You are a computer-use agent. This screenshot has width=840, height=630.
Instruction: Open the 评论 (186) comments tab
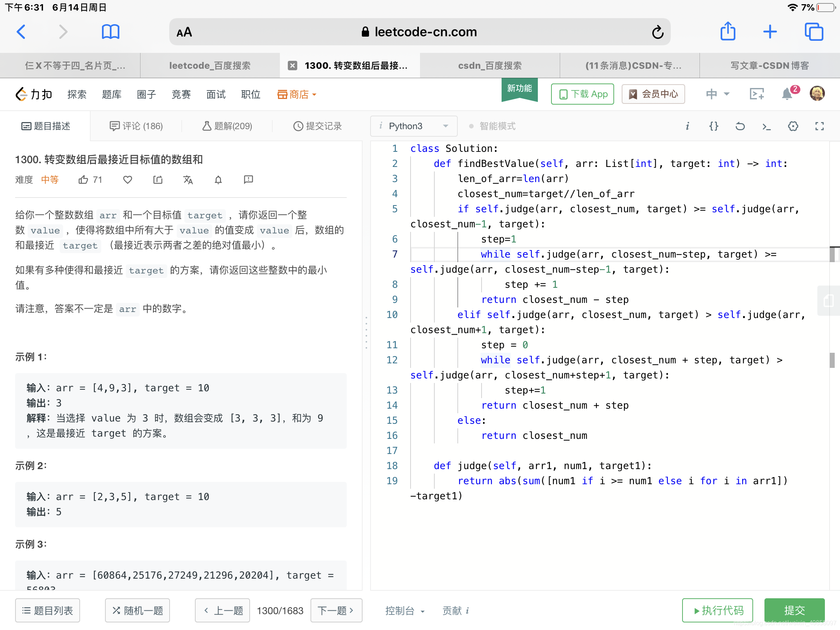[x=136, y=126]
